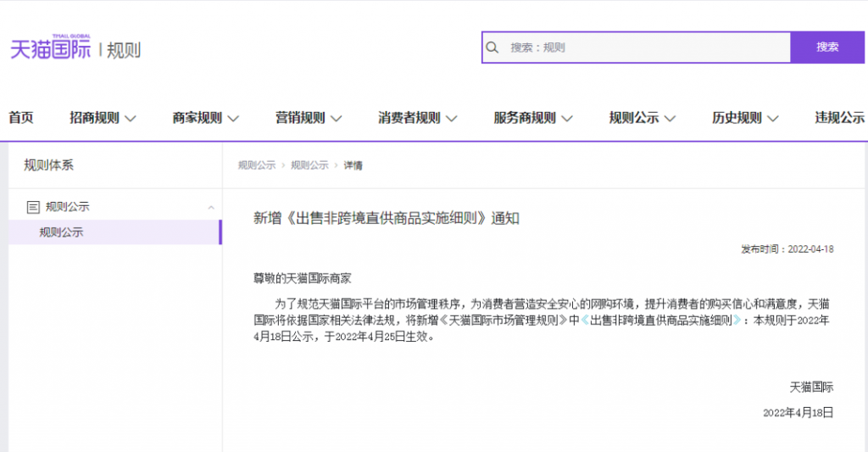Open the 消费者规则 menu
The image size is (868, 452).
[409, 118]
